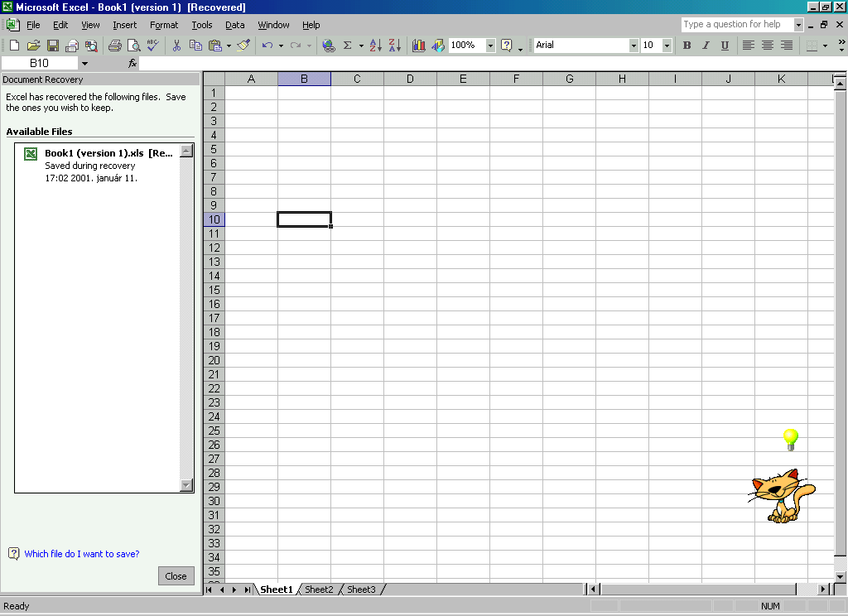The image size is (848, 616).
Task: Expand the AutoSum functions dropdown
Action: 361,46
